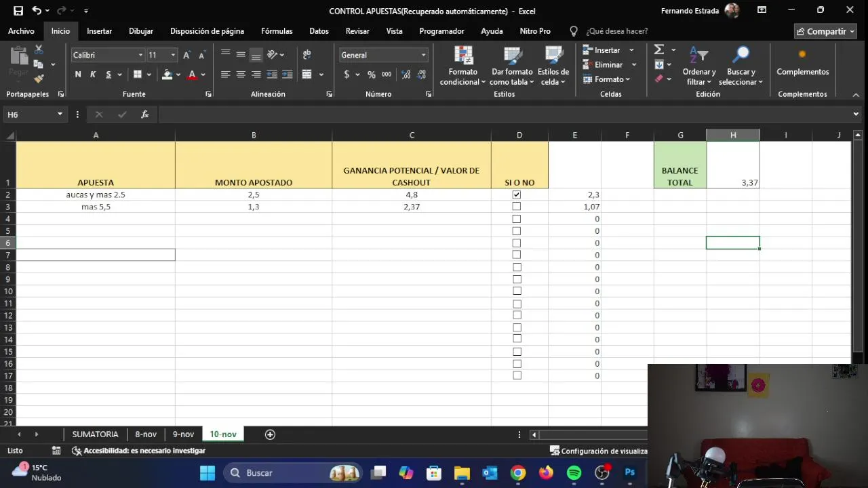This screenshot has width=868, height=488.
Task: Open fill color dropdown
Action: [178, 75]
